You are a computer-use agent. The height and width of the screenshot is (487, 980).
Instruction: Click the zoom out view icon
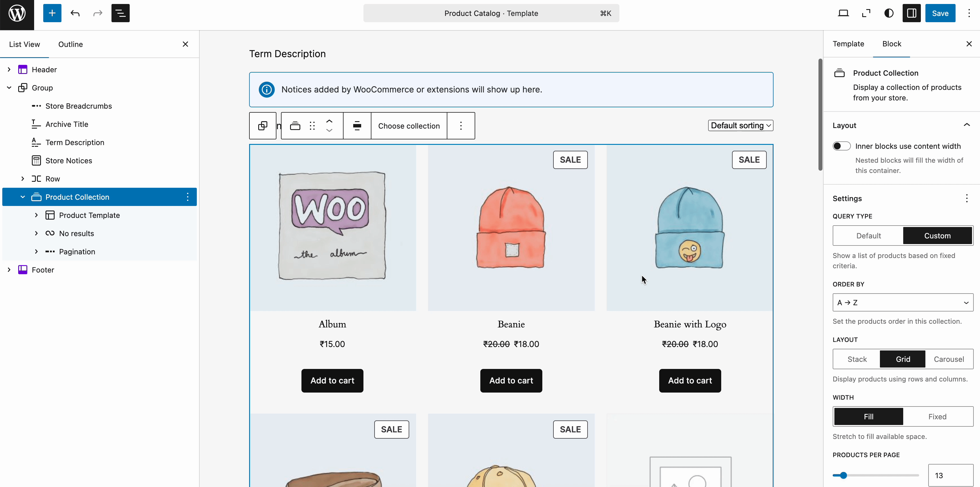coord(866,13)
